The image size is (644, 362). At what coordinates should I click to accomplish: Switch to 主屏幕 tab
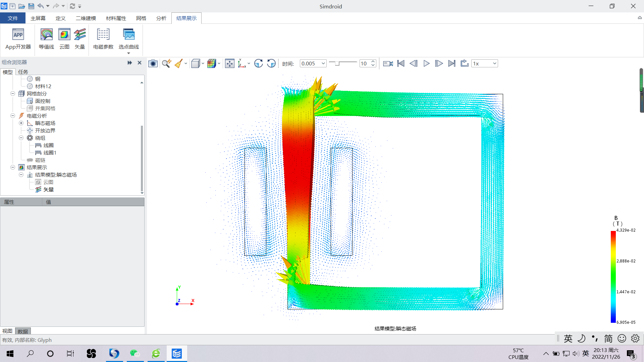[38, 18]
